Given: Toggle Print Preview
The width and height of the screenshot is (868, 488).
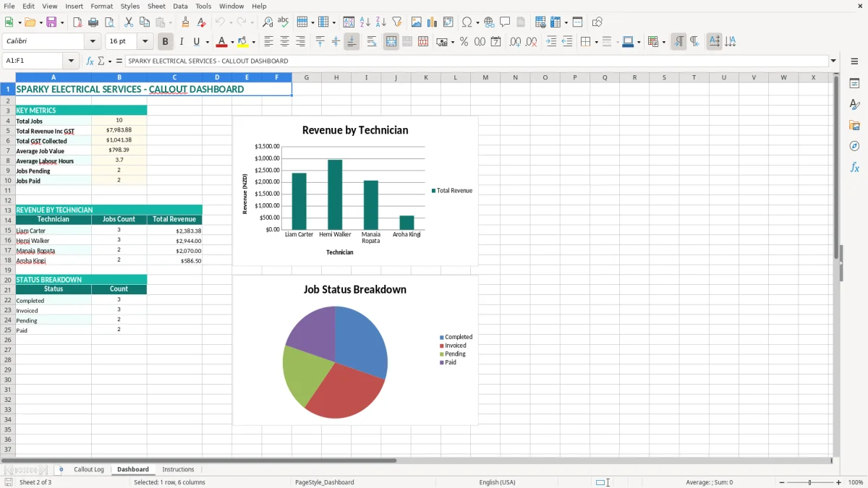Looking at the screenshot, I should (x=109, y=22).
